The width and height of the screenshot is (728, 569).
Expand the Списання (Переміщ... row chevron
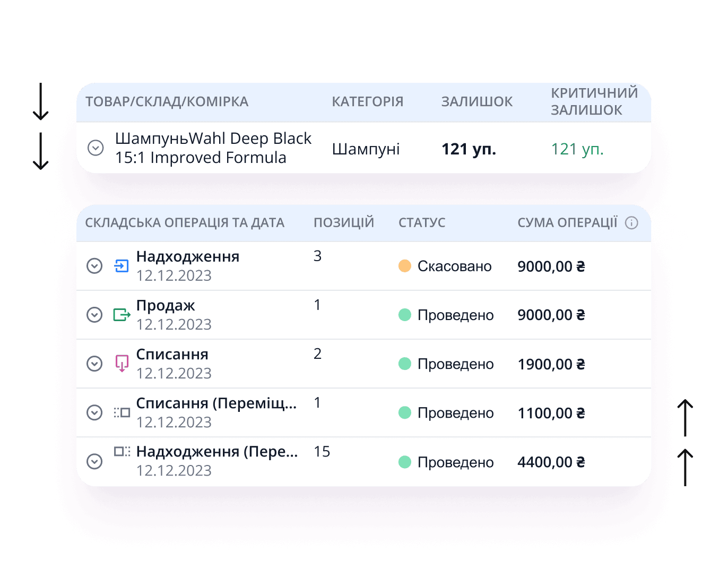click(94, 412)
